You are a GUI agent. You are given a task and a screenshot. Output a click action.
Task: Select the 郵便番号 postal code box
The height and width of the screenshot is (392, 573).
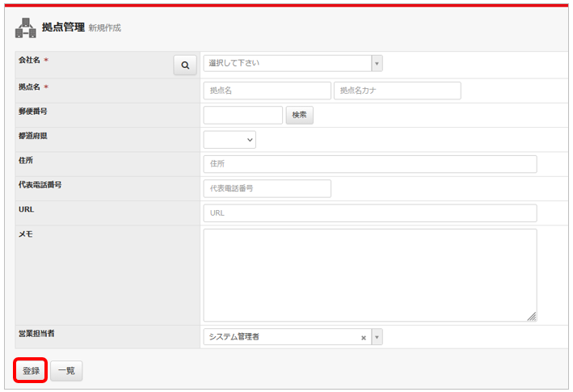click(242, 115)
